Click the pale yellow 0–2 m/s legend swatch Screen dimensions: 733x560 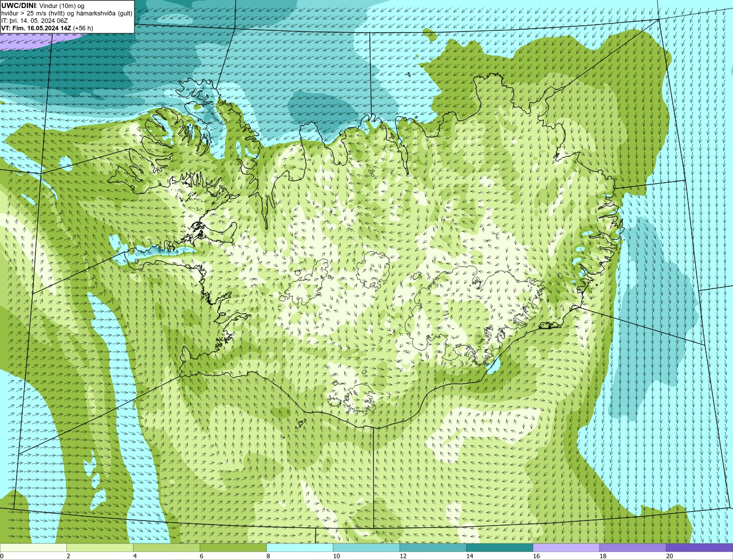[33, 547]
